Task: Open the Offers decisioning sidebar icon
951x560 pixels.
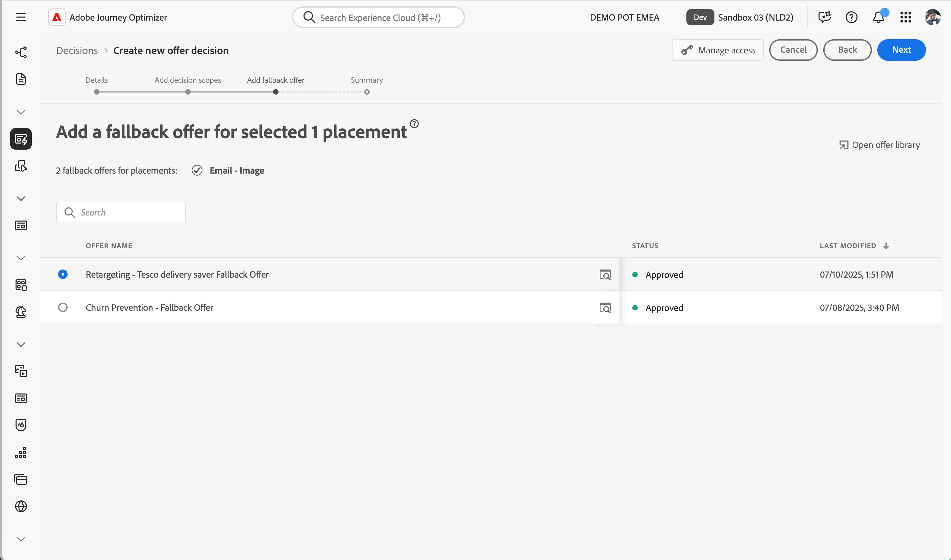Action: click(21, 139)
